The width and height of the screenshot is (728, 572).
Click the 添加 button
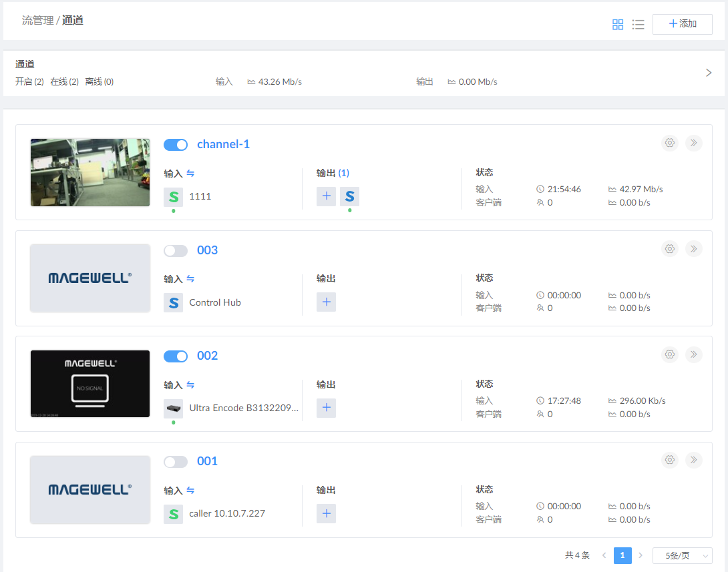[682, 24]
